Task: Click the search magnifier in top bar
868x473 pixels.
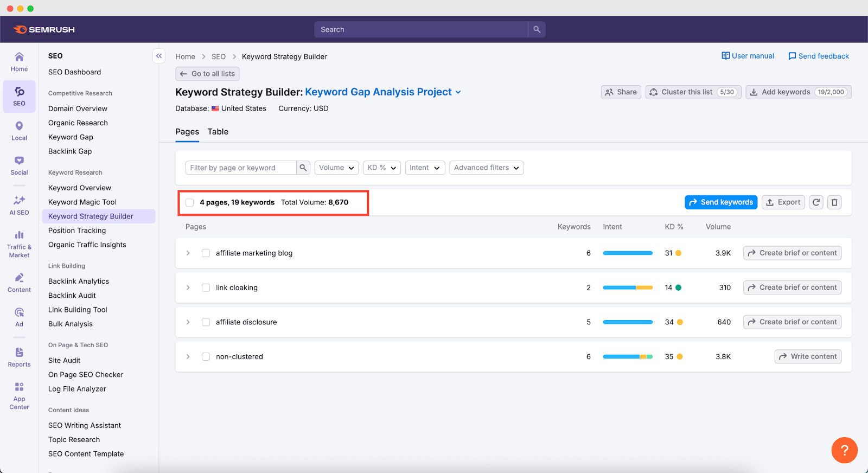Action: tap(537, 29)
